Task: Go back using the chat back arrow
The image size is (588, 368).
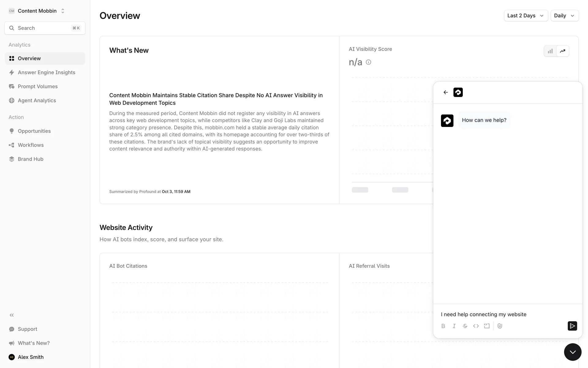Action: click(446, 92)
